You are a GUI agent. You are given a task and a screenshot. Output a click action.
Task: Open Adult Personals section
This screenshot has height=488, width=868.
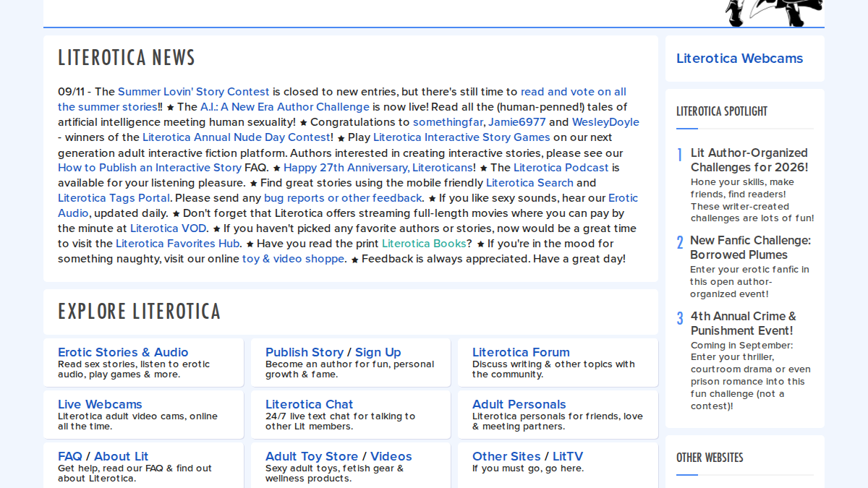coord(519,404)
